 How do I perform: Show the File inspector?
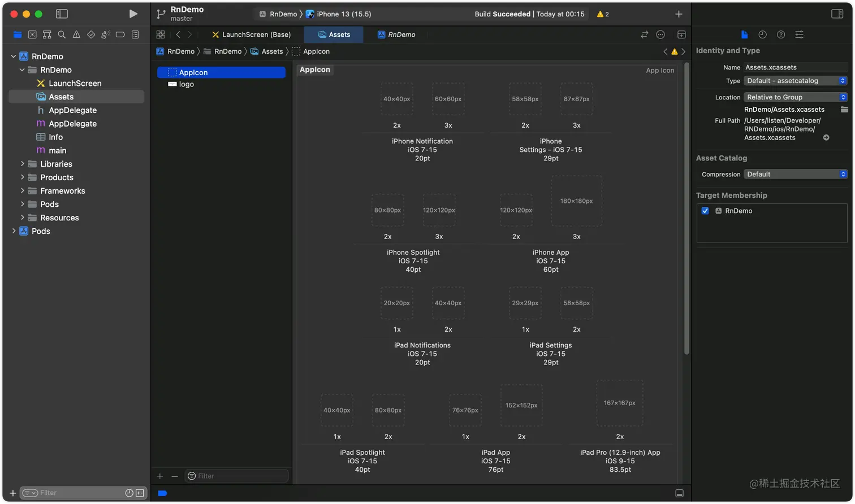[744, 34]
